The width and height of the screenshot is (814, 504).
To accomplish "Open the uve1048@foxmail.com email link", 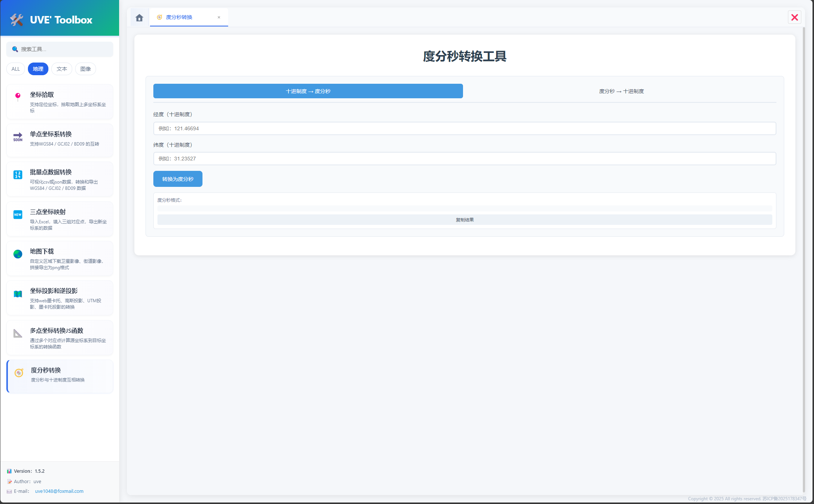I will coord(59,491).
